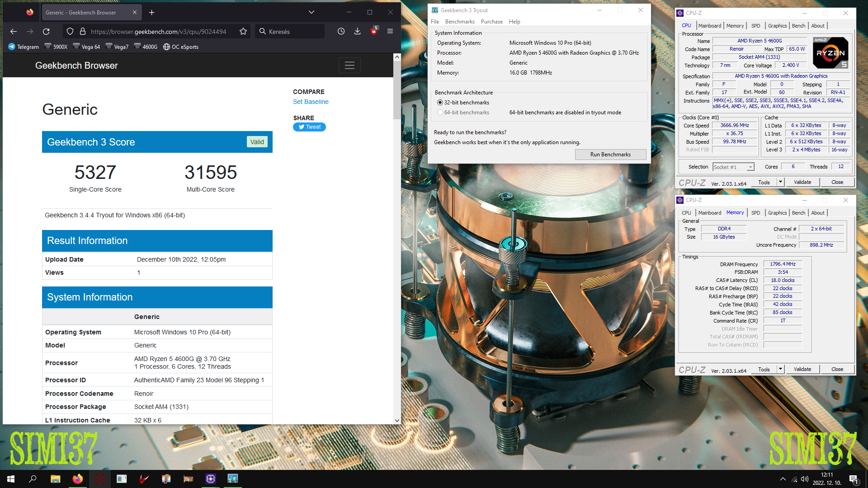Open Firefox application hamburger menu

[x=390, y=31]
